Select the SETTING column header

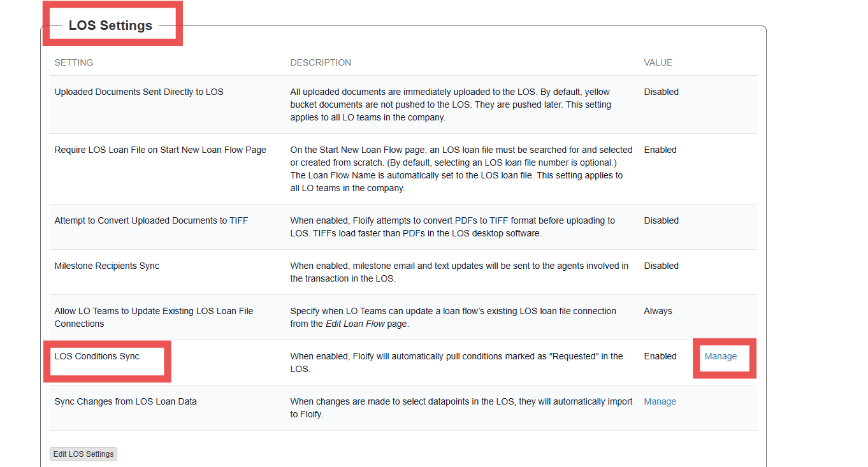(74, 62)
